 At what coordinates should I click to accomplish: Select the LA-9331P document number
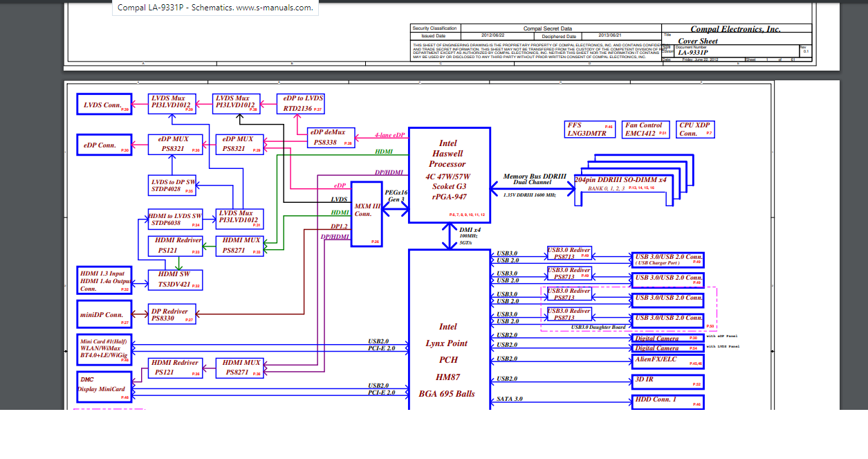(x=692, y=53)
